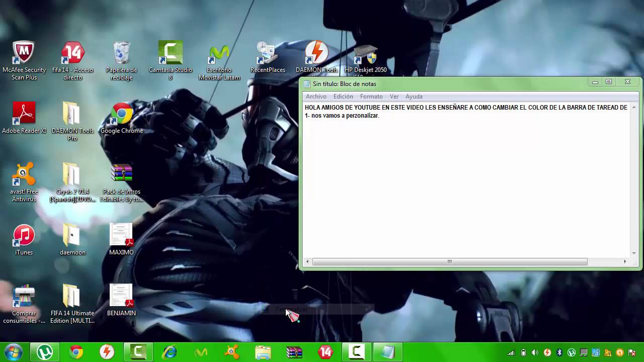Open WinRAR from the taskbar
The image size is (644, 362).
[x=294, y=352]
